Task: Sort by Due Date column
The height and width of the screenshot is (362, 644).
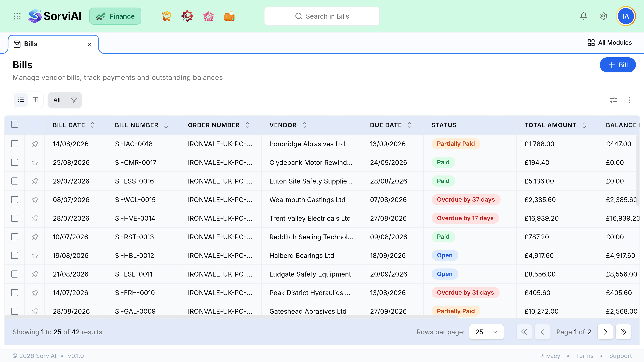Action: (x=410, y=125)
